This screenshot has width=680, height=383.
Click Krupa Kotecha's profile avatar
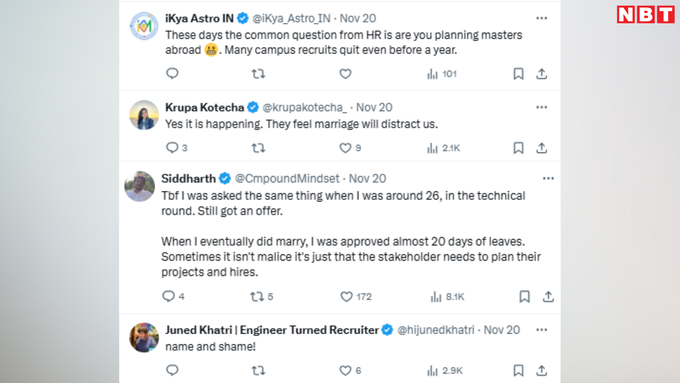pyautogui.click(x=144, y=115)
